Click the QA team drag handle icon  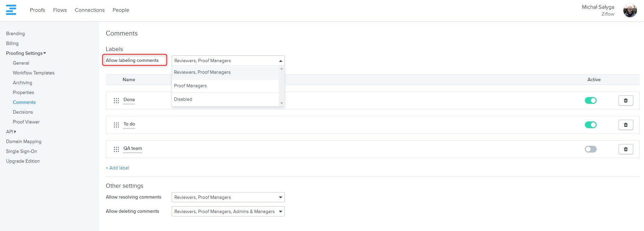tap(116, 149)
